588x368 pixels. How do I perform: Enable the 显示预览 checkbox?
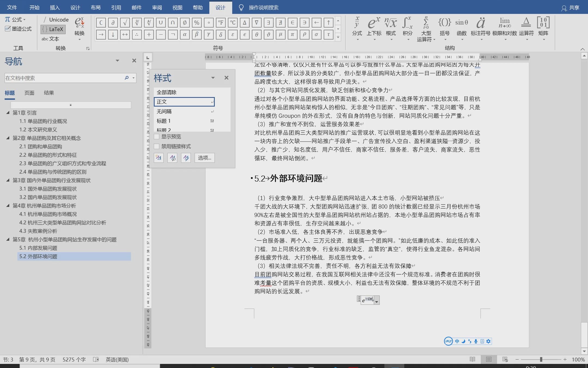coord(157,137)
